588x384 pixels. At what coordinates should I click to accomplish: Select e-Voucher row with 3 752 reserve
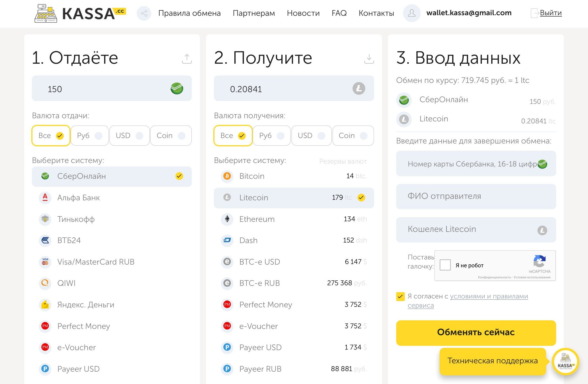[294, 326]
